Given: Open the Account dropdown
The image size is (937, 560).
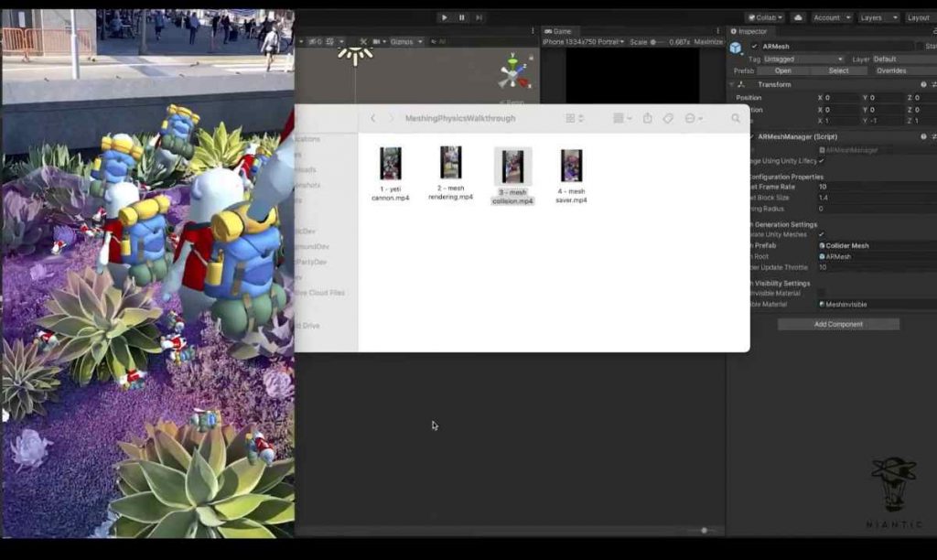Looking at the screenshot, I should (x=831, y=17).
